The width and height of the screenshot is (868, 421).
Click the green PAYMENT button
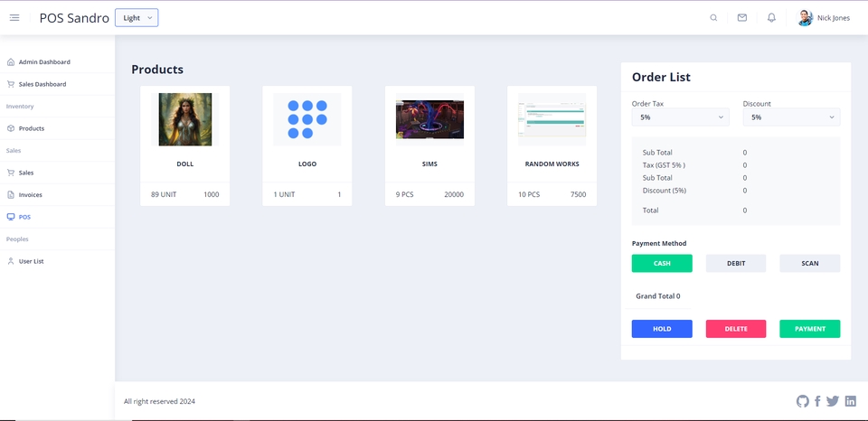pyautogui.click(x=810, y=329)
